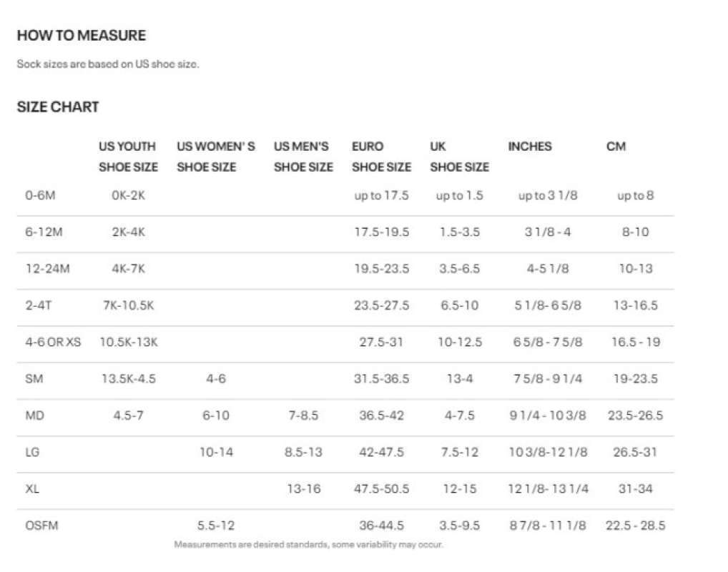Click the INCHES column header

[x=530, y=147]
